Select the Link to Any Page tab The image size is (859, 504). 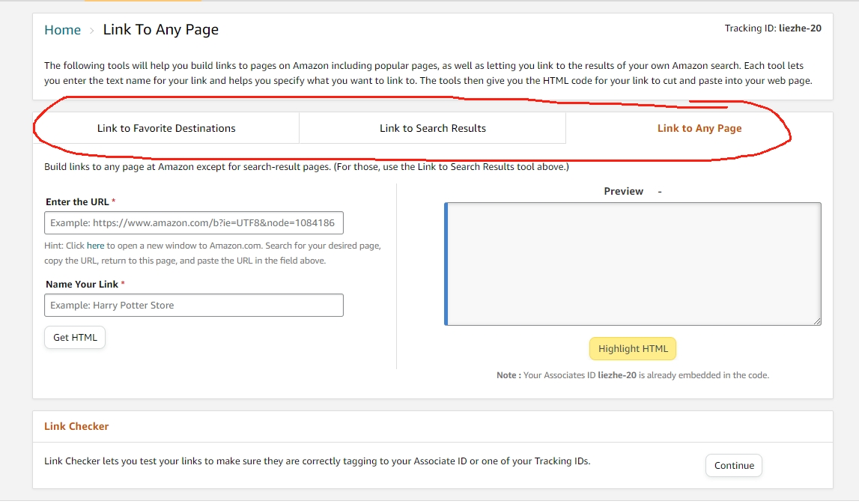pyautogui.click(x=699, y=128)
